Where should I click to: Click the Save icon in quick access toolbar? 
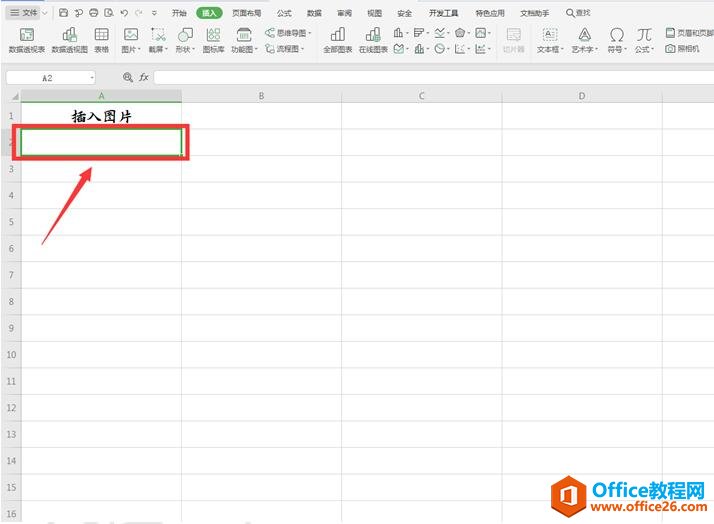pos(64,13)
